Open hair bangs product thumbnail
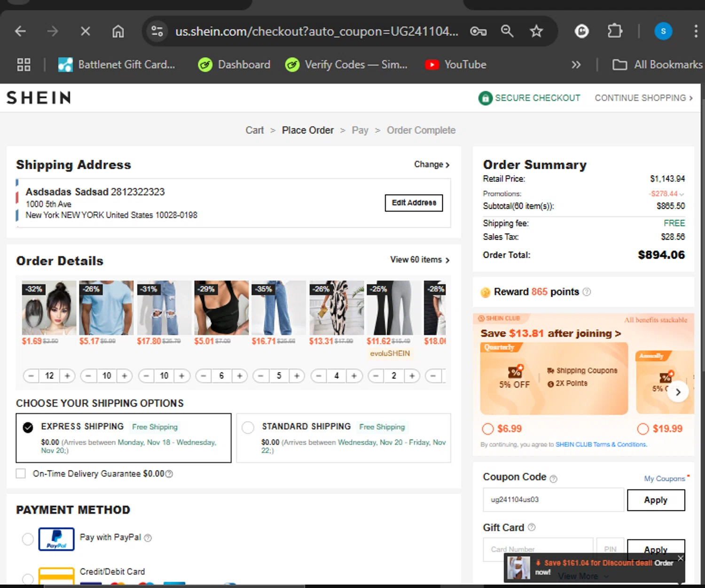705x588 pixels. [49, 307]
